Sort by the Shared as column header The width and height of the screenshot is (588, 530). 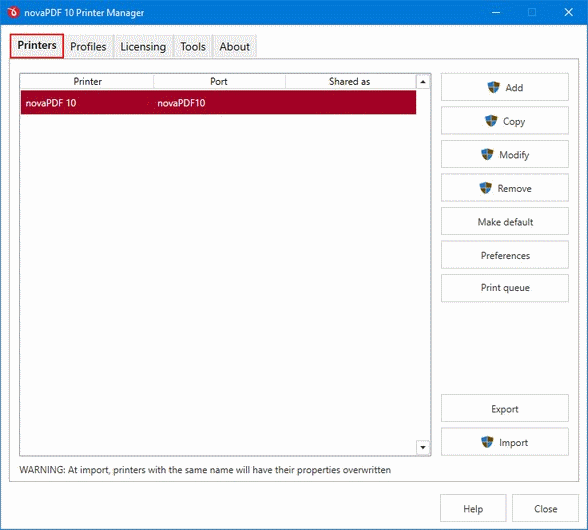coord(350,81)
